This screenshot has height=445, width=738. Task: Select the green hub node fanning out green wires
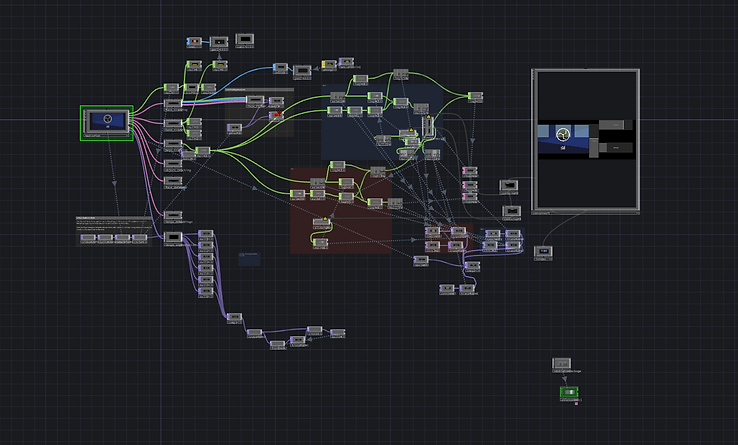point(203,151)
